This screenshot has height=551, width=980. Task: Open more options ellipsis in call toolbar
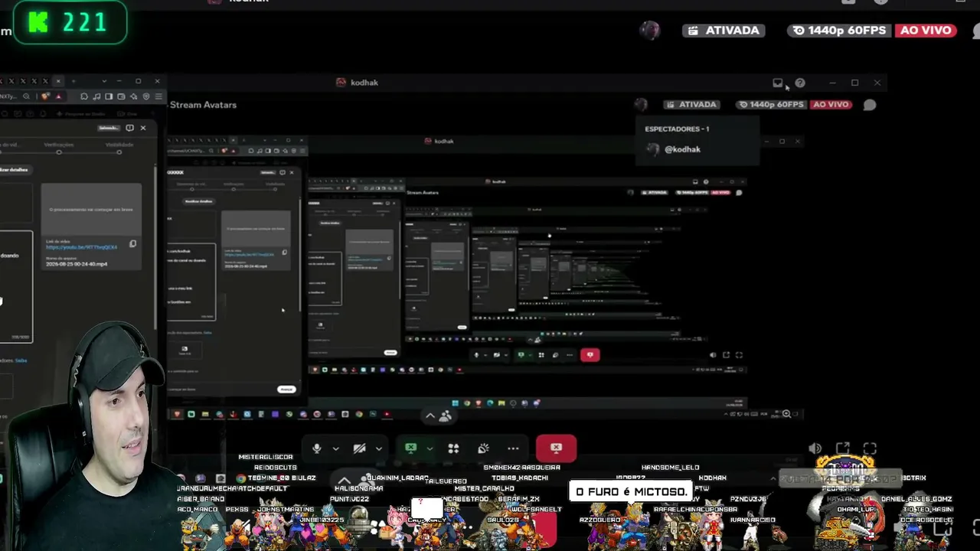pos(513,448)
